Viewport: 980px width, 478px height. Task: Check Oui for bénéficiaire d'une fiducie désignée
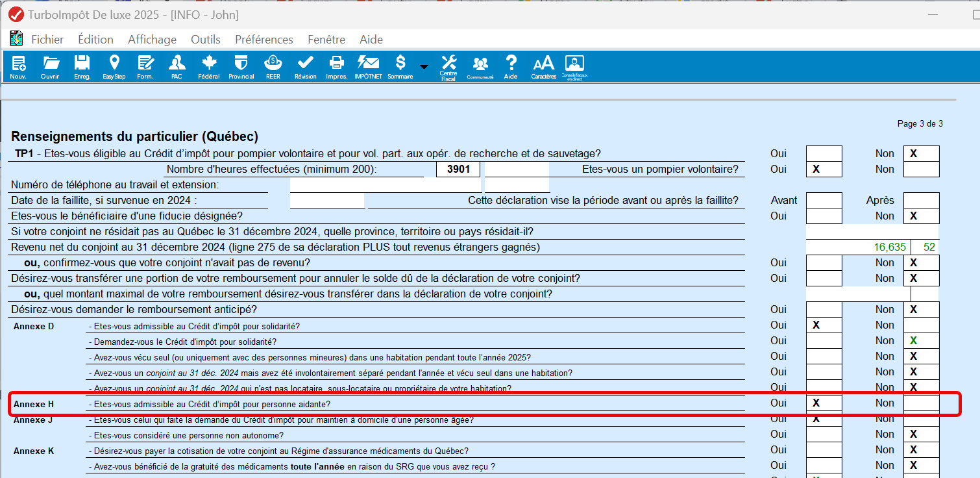(824, 216)
